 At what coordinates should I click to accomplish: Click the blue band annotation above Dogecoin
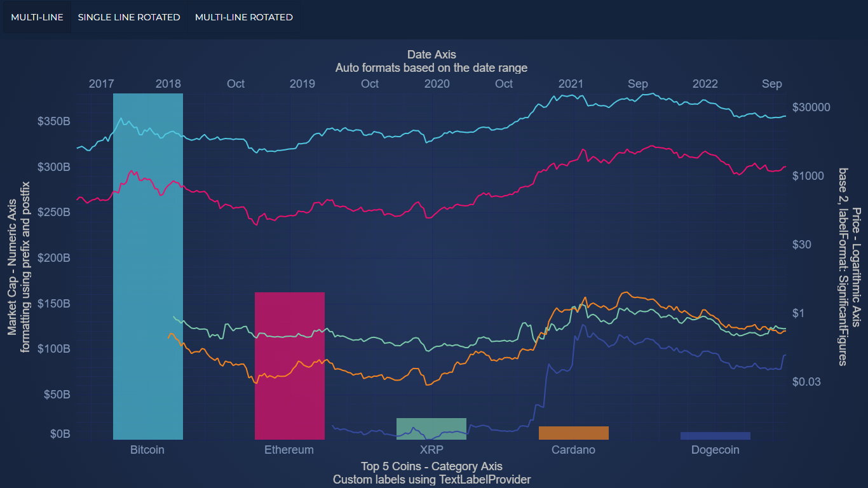click(715, 435)
